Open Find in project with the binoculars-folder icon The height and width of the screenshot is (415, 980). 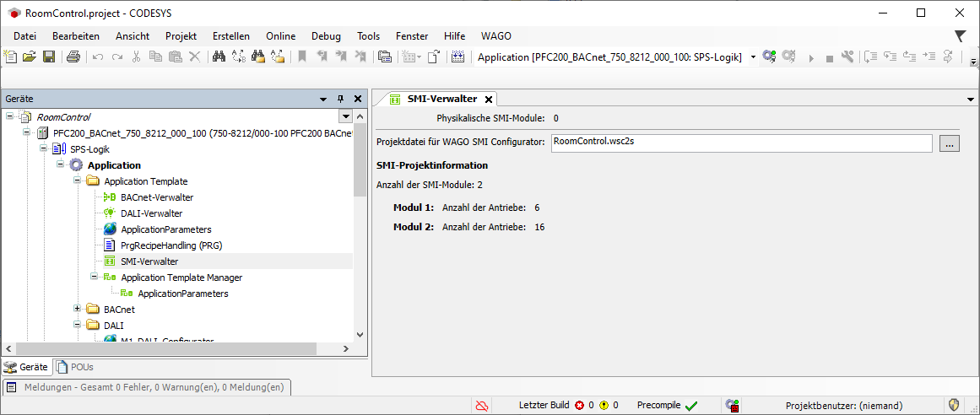[x=258, y=57]
